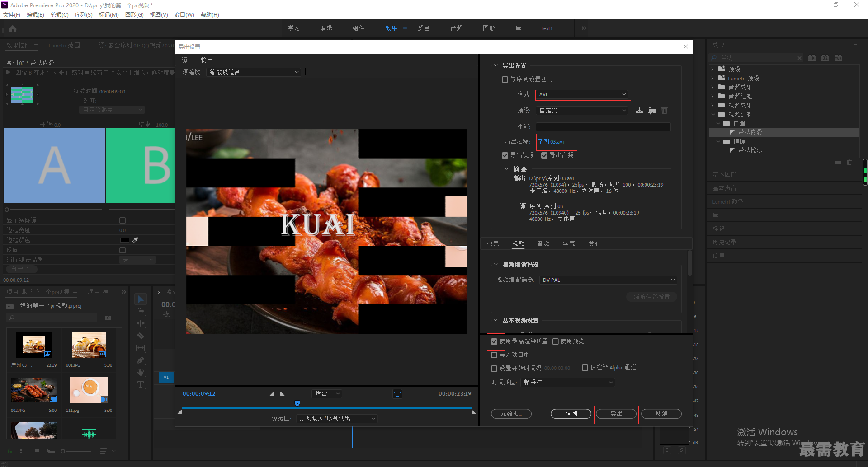Viewport: 868px width, 467px height.
Task: Open the format dropdown showing AVI
Action: (x=583, y=95)
